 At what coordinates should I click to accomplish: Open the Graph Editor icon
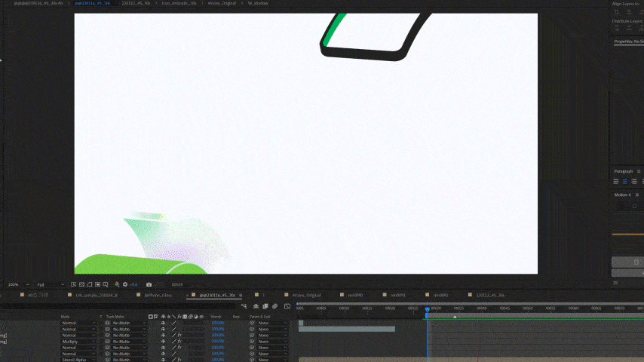pyautogui.click(x=287, y=306)
